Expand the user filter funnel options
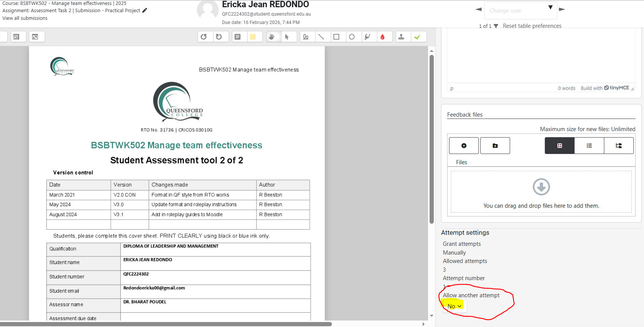Image resolution: width=644 pixels, height=327 pixels. click(496, 26)
